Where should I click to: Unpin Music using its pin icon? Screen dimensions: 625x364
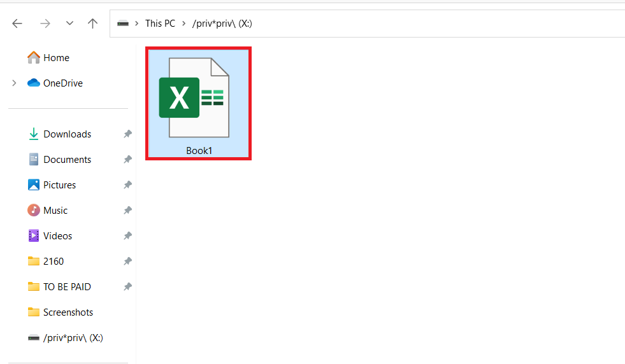[x=127, y=210]
